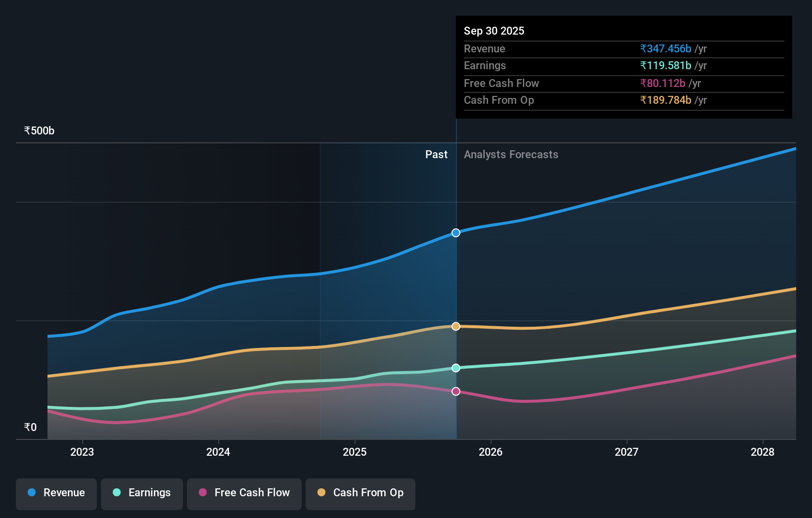This screenshot has height=518, width=812.
Task: Click the pink Free Cash Flow dot icon
Action: click(202, 493)
